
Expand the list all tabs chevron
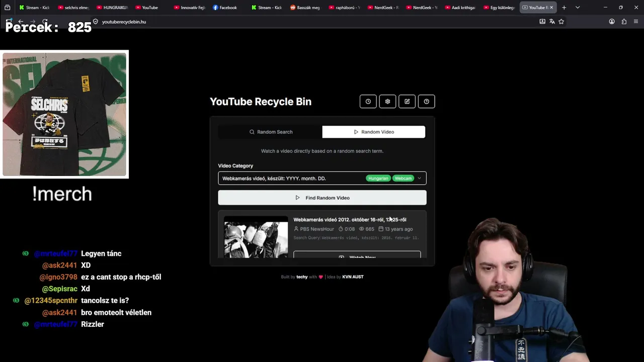pyautogui.click(x=578, y=8)
